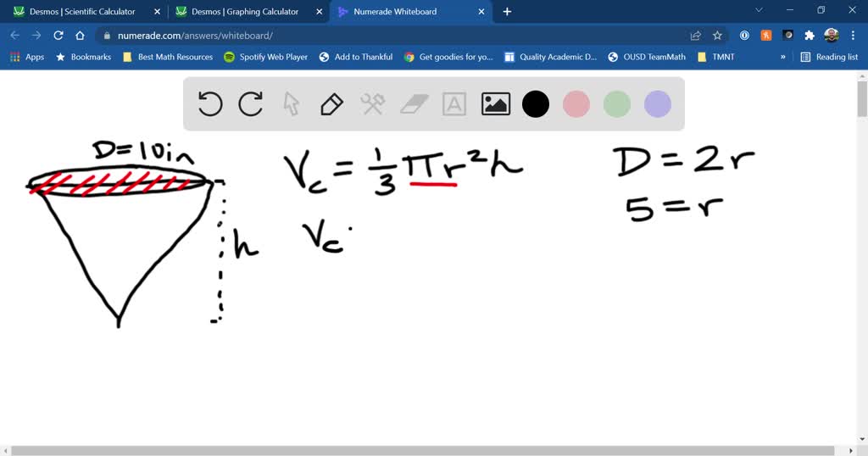Screen dimensions: 868x456
Task: Open the Reading list button
Action: 829,57
